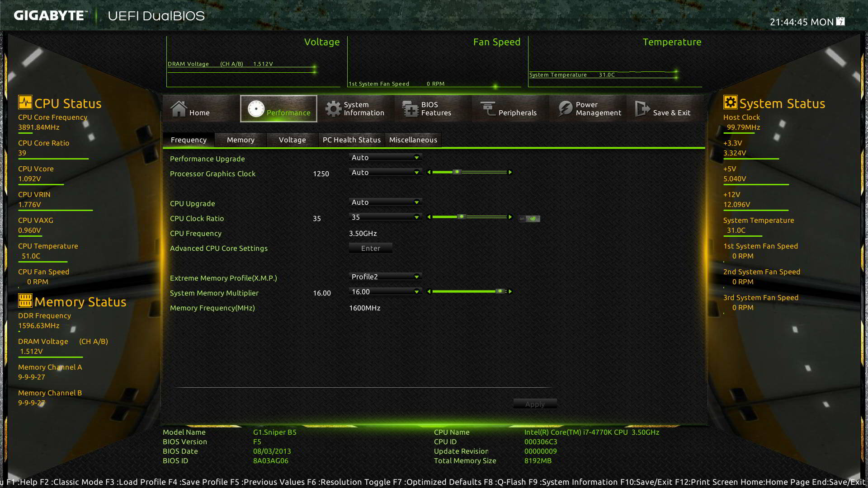Viewport: 868px width, 488px height.
Task: Click the BIOS Date 08/03/2013 value
Action: tap(272, 451)
